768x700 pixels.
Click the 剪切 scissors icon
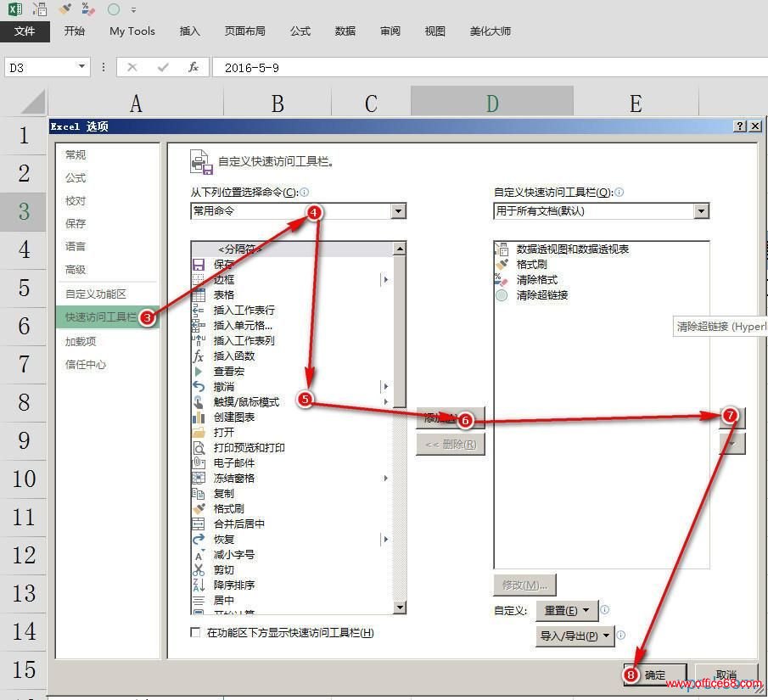[x=199, y=570]
